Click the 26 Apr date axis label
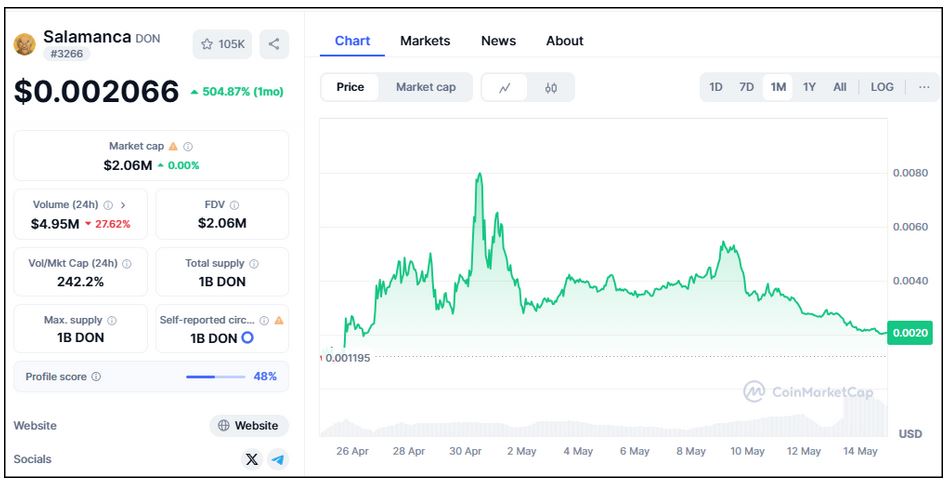 pyautogui.click(x=352, y=452)
